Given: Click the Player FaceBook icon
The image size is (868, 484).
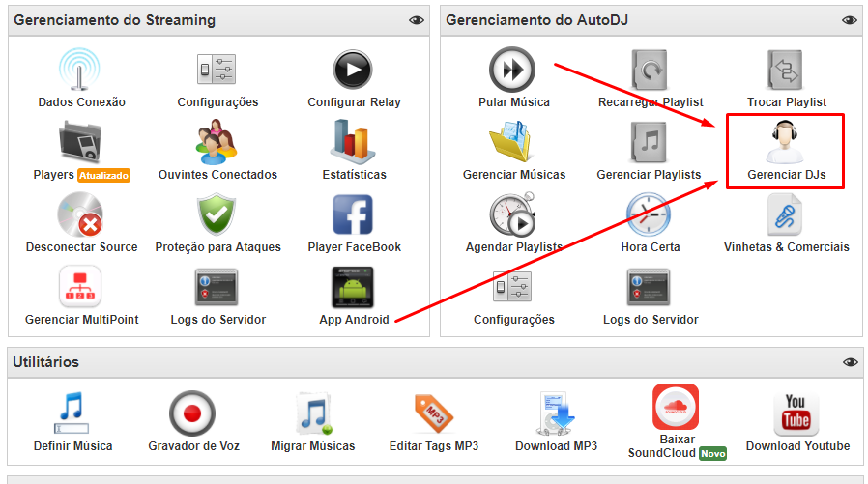Looking at the screenshot, I should point(354,214).
